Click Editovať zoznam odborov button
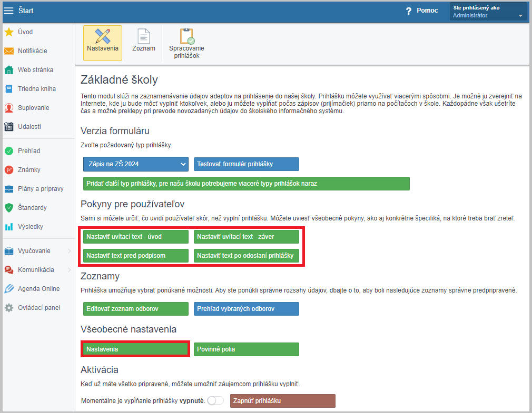532x413 pixels. (x=136, y=309)
